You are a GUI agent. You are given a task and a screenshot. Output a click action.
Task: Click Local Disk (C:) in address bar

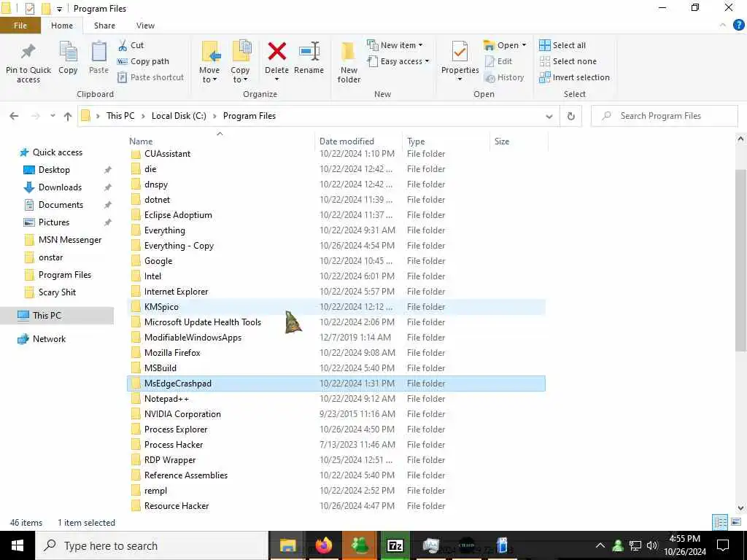(x=179, y=116)
